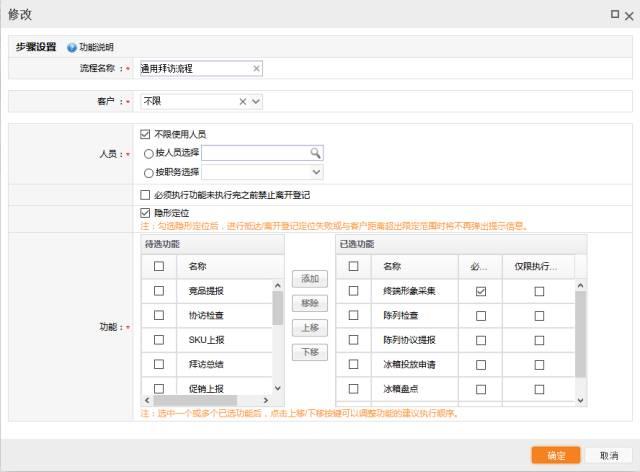This screenshot has height=472, width=640.
Task: Check the 竞品提报 checkbox in 待选功能
Action: pos(158,290)
